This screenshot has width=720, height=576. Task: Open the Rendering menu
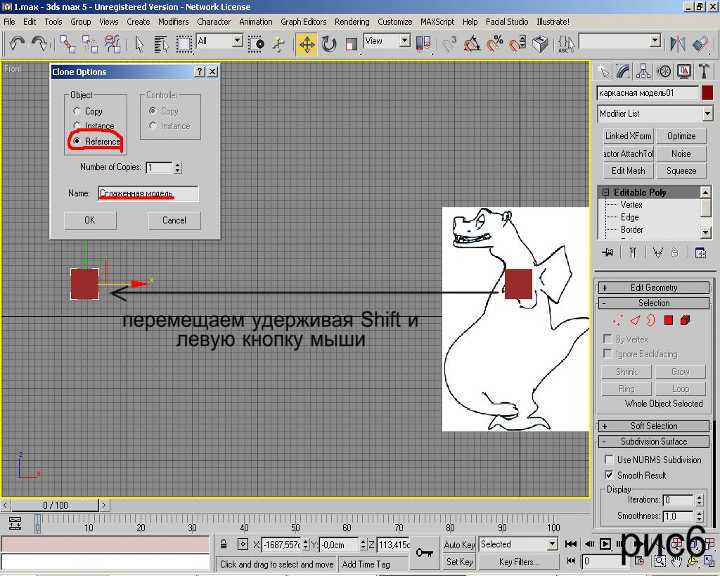[351, 21]
